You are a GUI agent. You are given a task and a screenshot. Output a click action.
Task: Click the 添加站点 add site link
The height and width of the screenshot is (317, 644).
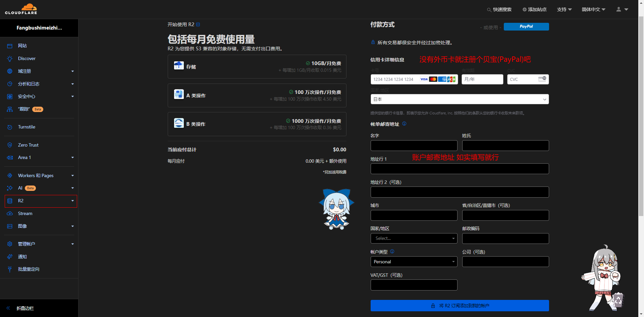coord(534,10)
